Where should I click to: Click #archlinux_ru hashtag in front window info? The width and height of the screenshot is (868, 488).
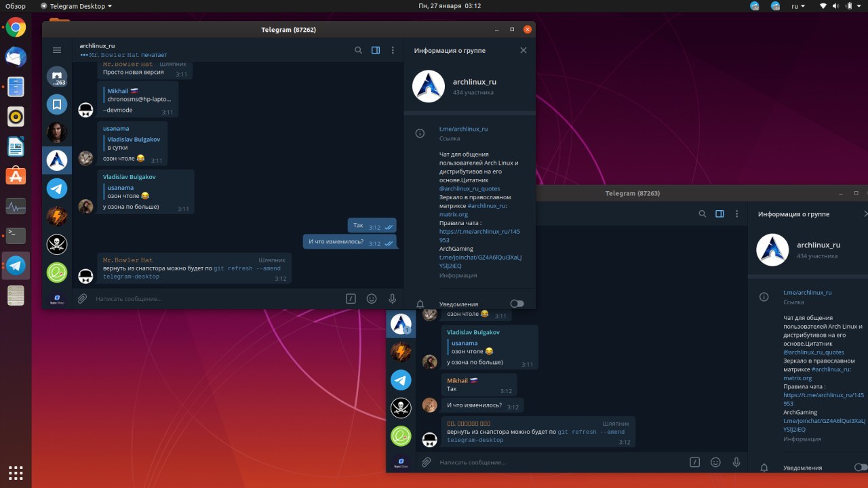[x=486, y=205]
